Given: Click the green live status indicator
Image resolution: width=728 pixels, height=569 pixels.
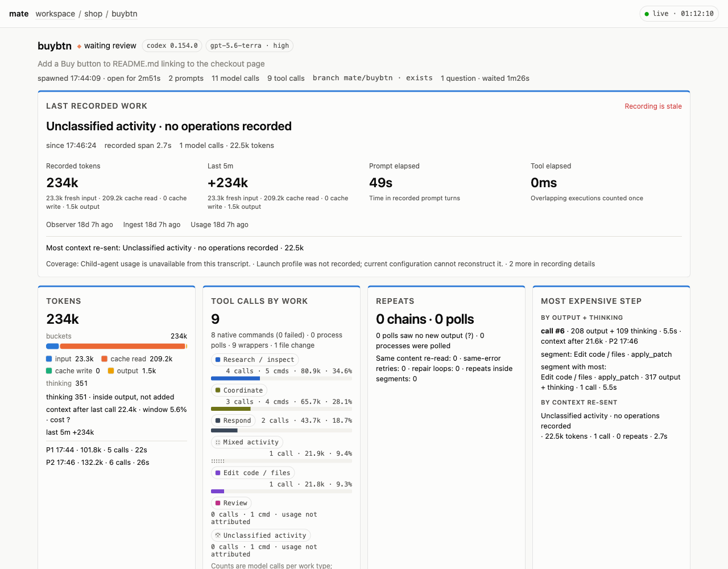Looking at the screenshot, I should pyautogui.click(x=647, y=14).
